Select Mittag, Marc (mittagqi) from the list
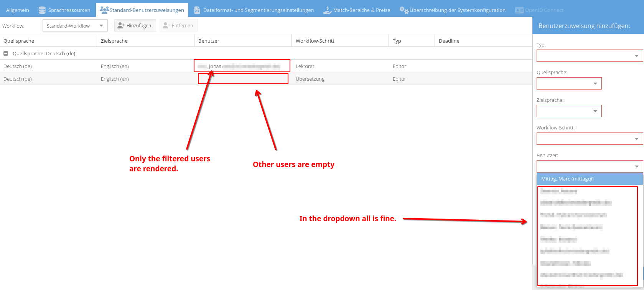This screenshot has height=290, width=644. (567, 179)
